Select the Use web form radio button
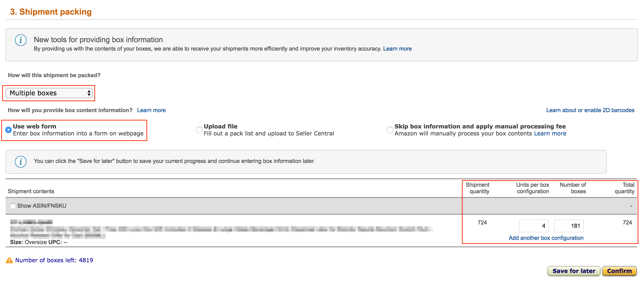This screenshot has height=283, width=644. pos(8,130)
